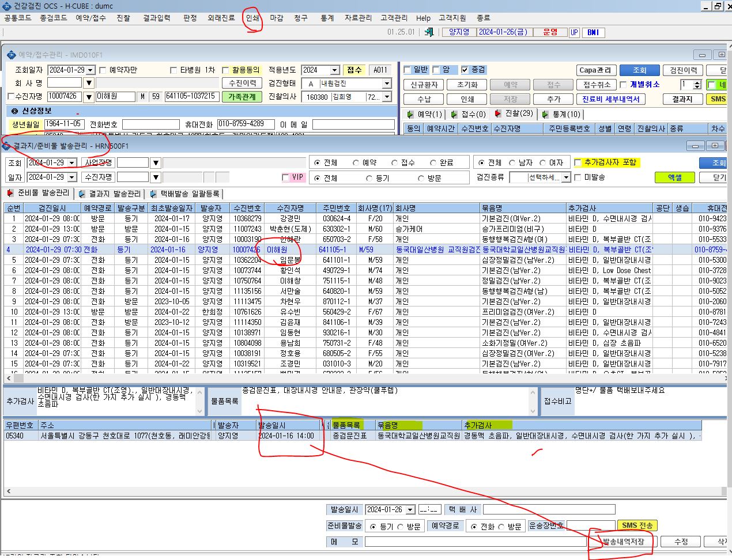
Task: Click the 예약(1) tab's green flag icon
Action: (410, 115)
